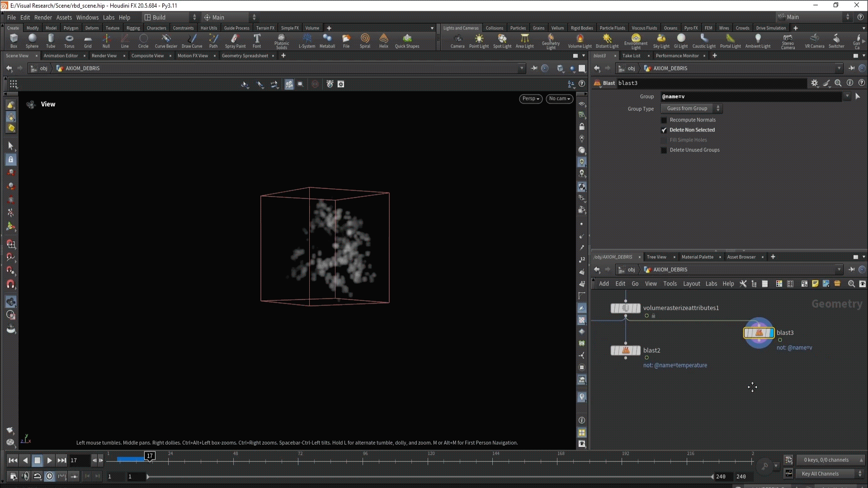Expand the No cam camera menu
This screenshot has width=868, height=488.
tap(559, 99)
